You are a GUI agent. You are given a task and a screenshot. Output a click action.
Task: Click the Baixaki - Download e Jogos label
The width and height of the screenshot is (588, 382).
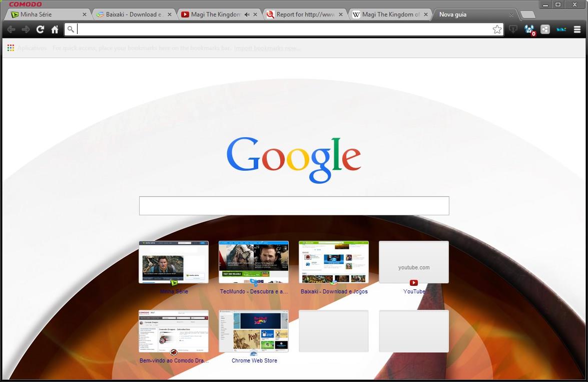click(x=334, y=291)
